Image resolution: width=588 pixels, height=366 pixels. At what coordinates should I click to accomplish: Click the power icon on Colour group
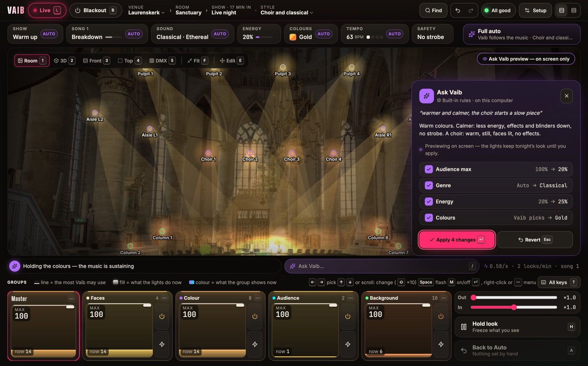click(x=255, y=316)
